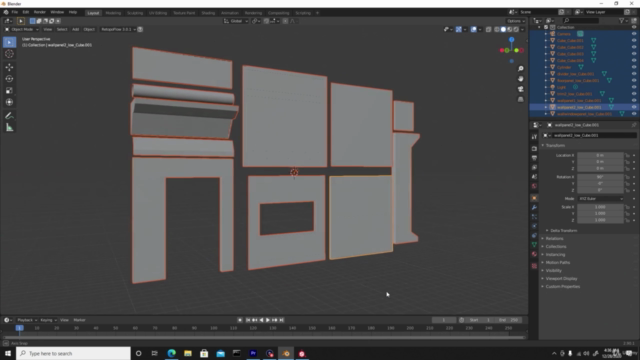Switch to the UV Editing workspace tab
640x360 pixels.
(x=158, y=13)
